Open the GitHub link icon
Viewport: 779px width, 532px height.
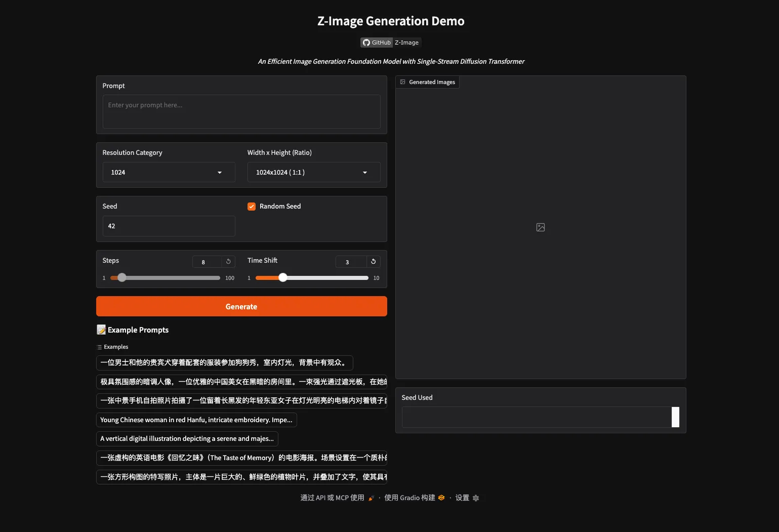click(x=366, y=42)
